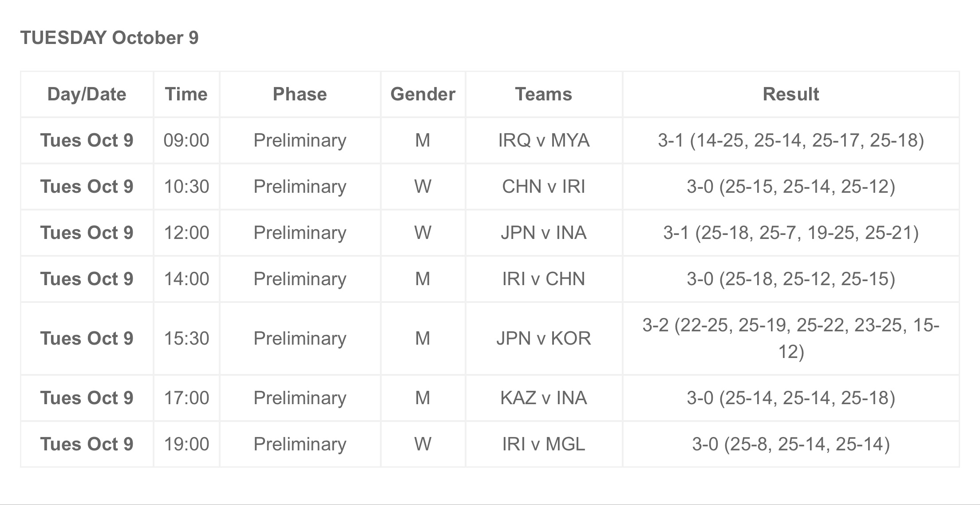The image size is (980, 505).
Task: Select the CHN v IRI teams cell
Action: pos(544,187)
